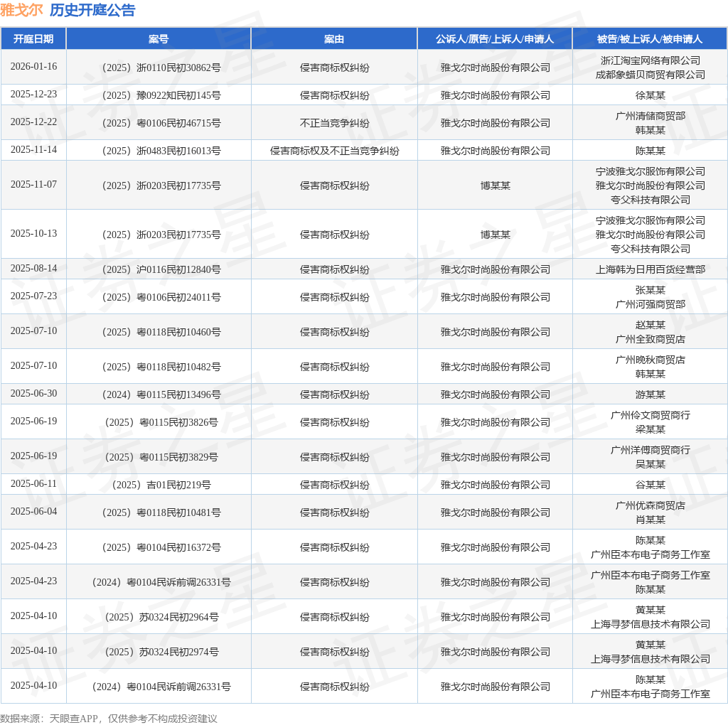
Task: Click 夸父科技有限公司 in 2025-10-13 row
Action: pyautogui.click(x=650, y=249)
